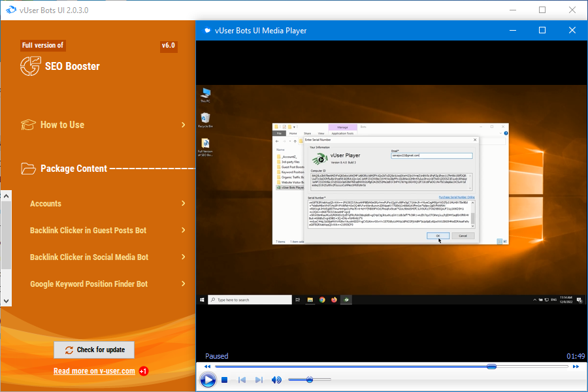Expand the Social Media Bot chevron

(x=184, y=257)
